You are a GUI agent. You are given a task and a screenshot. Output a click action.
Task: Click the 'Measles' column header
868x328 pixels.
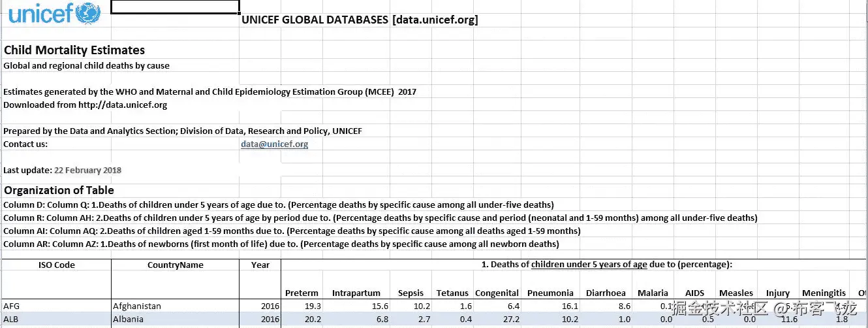click(736, 293)
